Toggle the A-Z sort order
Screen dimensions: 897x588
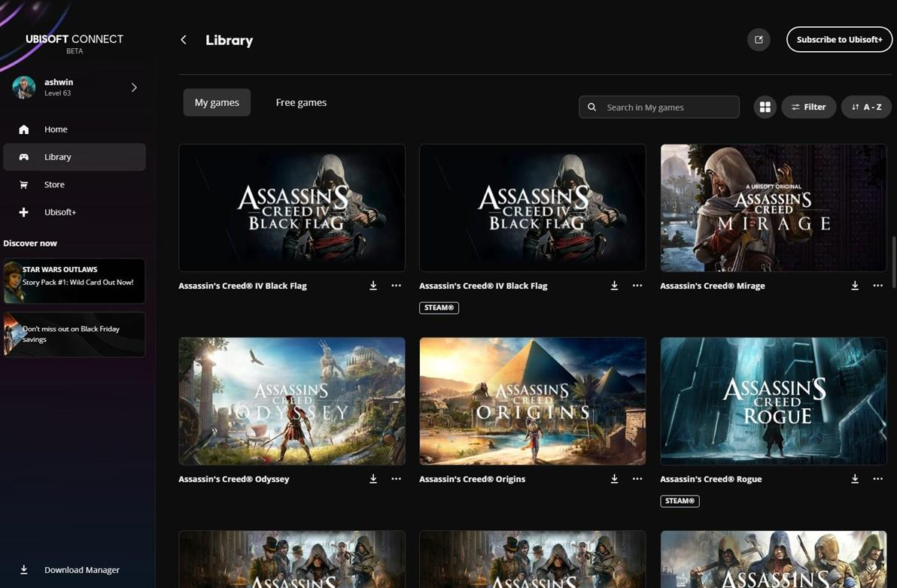(x=866, y=107)
